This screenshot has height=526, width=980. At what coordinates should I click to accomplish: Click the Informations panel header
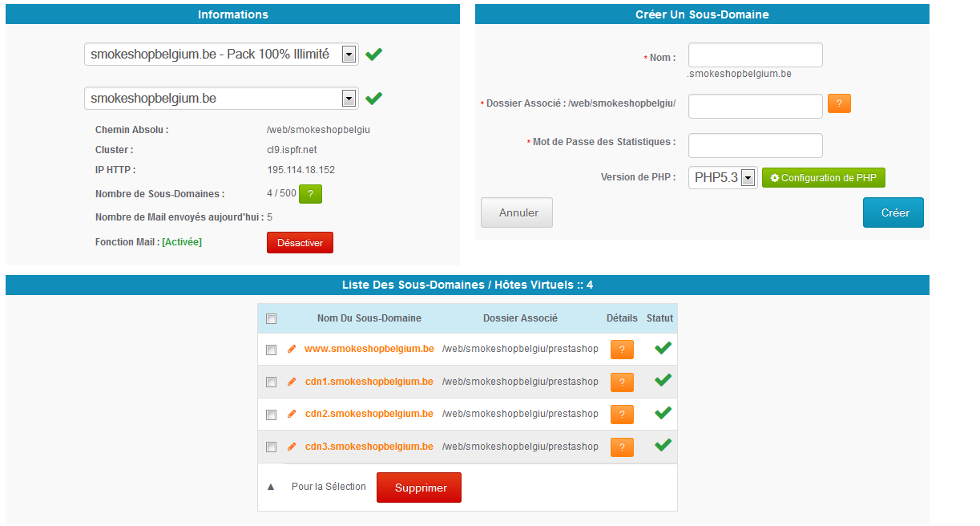point(233,14)
